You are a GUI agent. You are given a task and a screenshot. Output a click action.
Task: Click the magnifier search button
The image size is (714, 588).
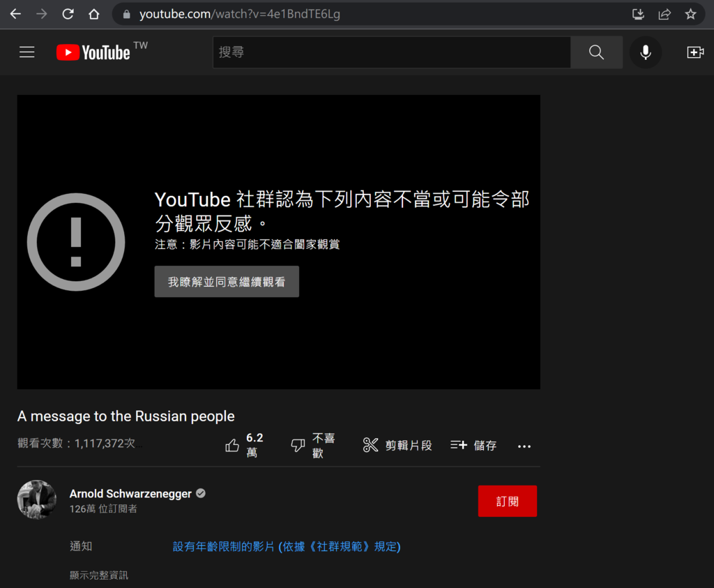coord(597,52)
